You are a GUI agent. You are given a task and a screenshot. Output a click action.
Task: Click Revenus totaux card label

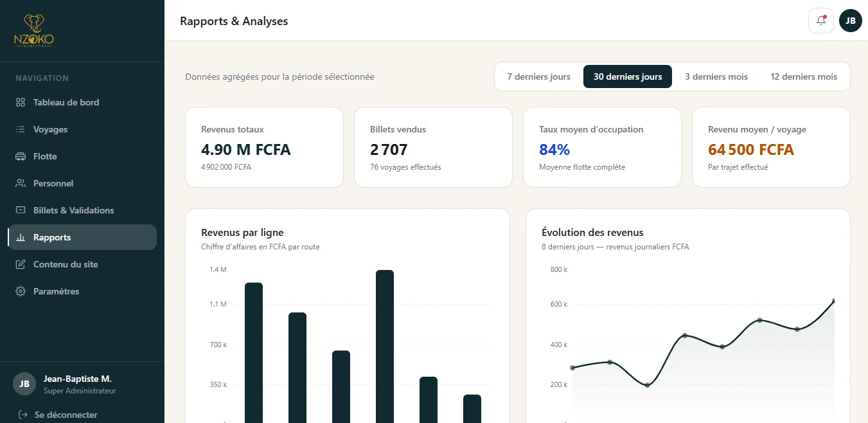click(233, 129)
